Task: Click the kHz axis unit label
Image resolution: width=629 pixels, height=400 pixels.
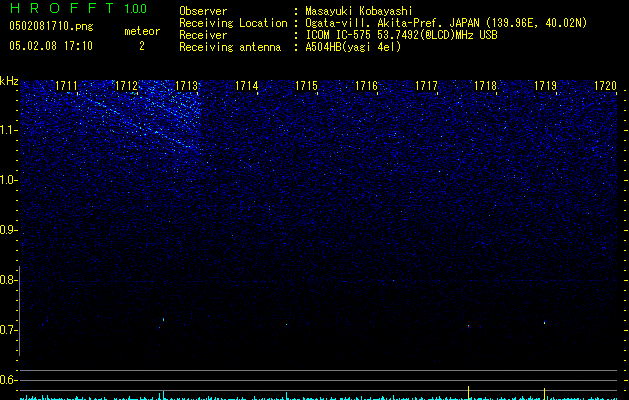Action: click(x=9, y=81)
